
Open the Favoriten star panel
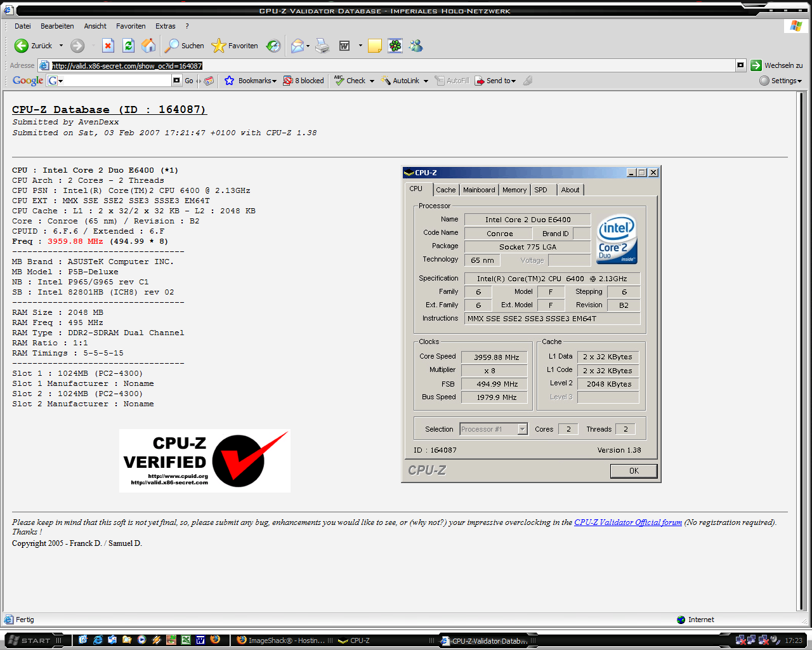pyautogui.click(x=235, y=46)
